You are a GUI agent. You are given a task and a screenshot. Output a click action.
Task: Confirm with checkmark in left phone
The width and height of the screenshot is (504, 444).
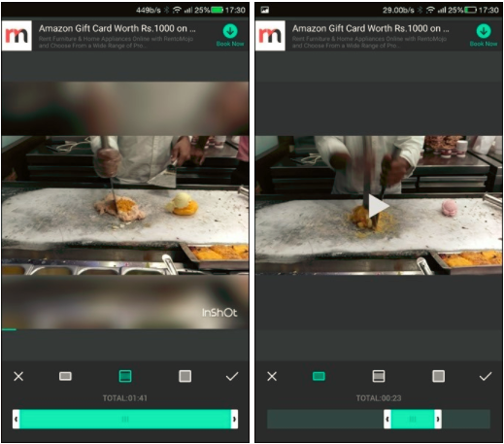(x=232, y=376)
